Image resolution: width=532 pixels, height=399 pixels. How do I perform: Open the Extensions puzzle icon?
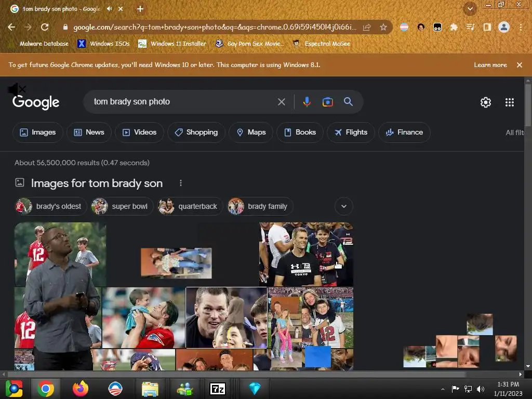[454, 27]
